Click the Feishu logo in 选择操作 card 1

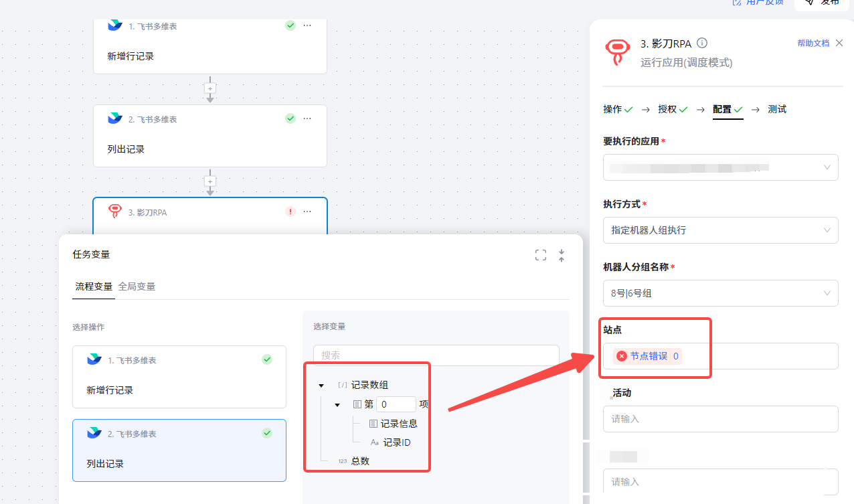click(94, 360)
